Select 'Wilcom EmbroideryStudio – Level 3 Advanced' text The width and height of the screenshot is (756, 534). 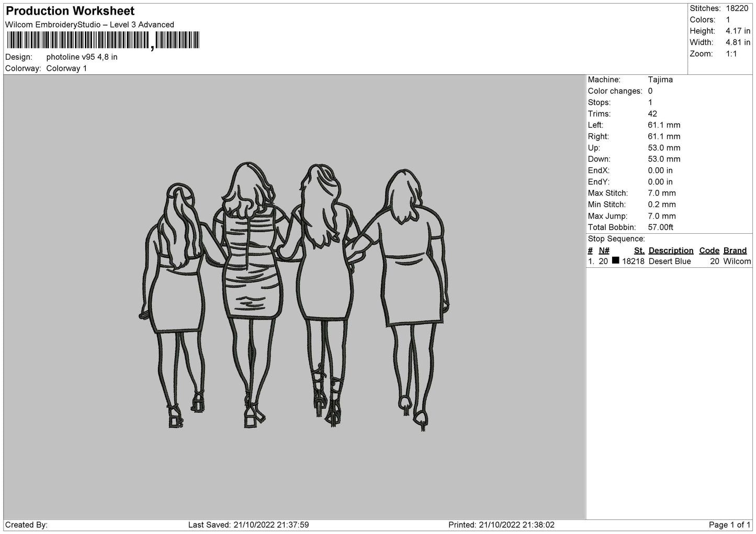89,25
